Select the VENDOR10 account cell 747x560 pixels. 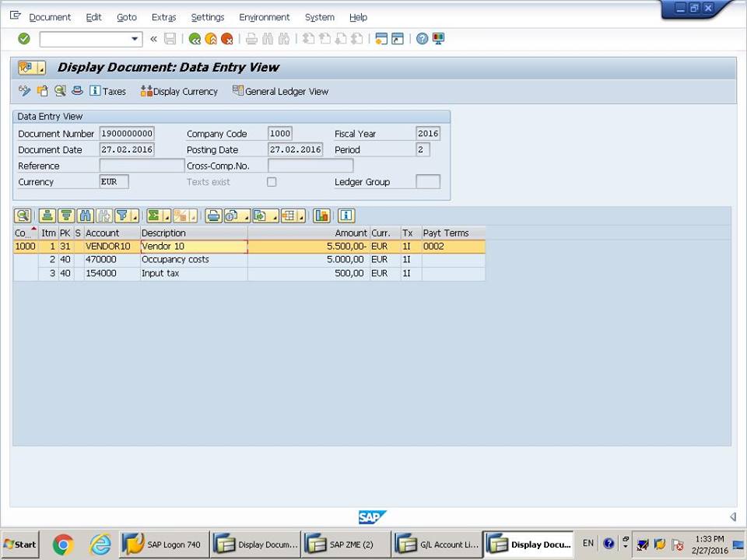click(x=112, y=247)
